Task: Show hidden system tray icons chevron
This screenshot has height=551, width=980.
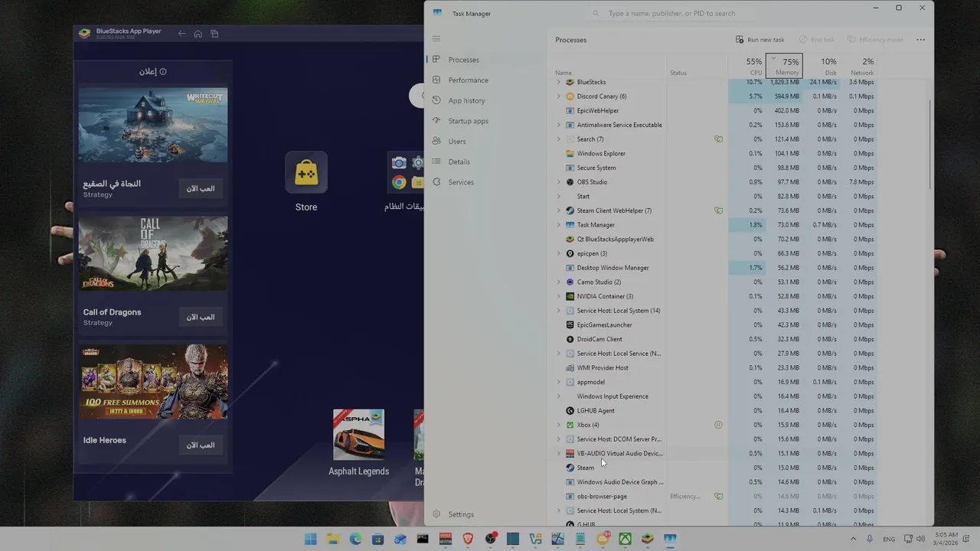Action: (x=853, y=539)
